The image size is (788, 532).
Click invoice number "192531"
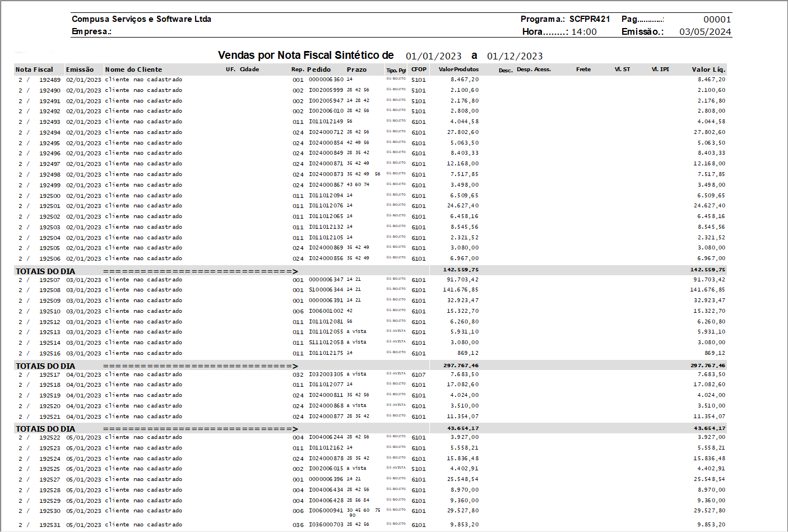[50, 525]
